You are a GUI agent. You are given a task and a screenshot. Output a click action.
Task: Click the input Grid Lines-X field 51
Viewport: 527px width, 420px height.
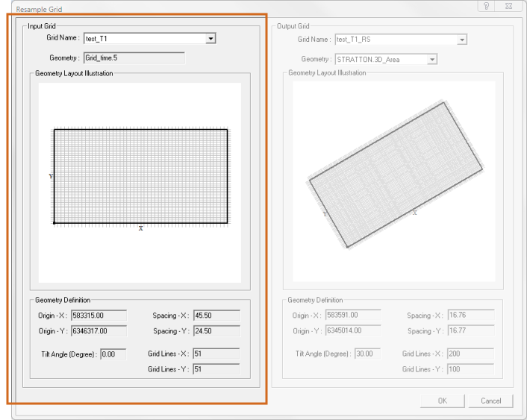pos(216,354)
